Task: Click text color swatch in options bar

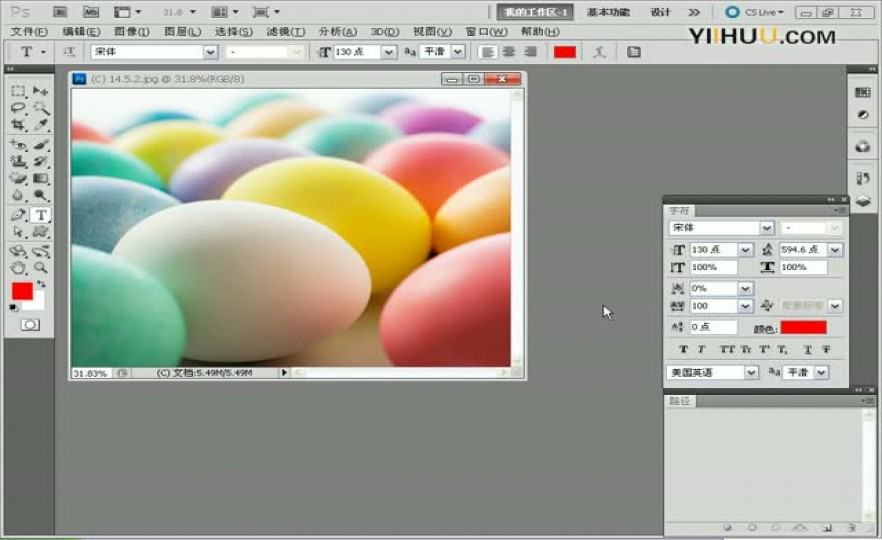Action: [565, 52]
